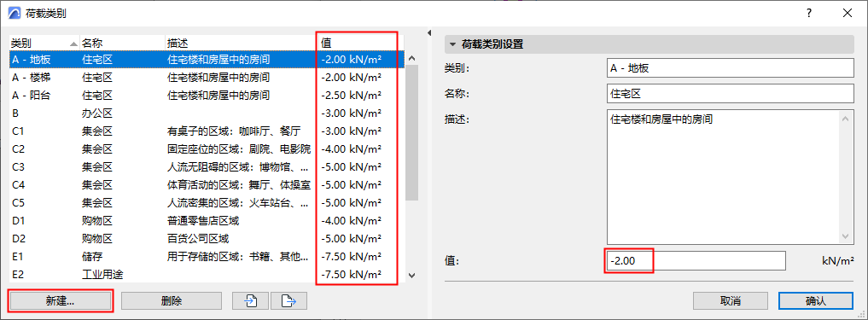
Task: Select the C4 集会区 row
Action: pyautogui.click(x=207, y=185)
